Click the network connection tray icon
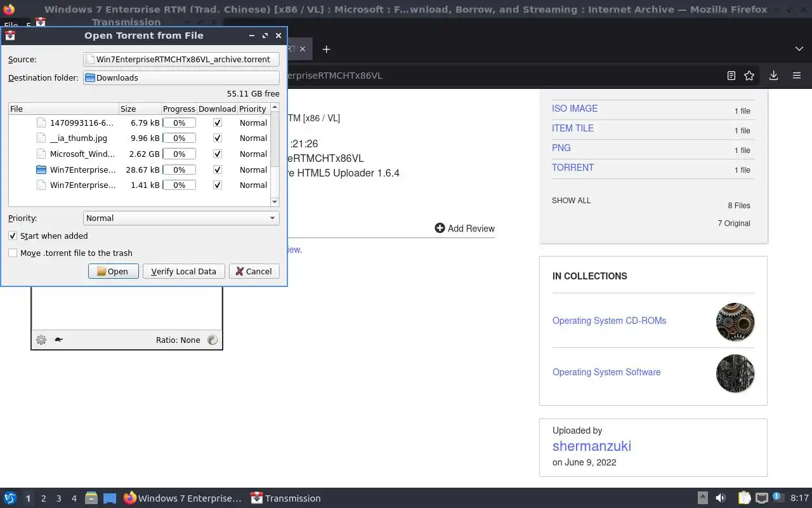Viewport: 812px width, 508px height. point(762,498)
